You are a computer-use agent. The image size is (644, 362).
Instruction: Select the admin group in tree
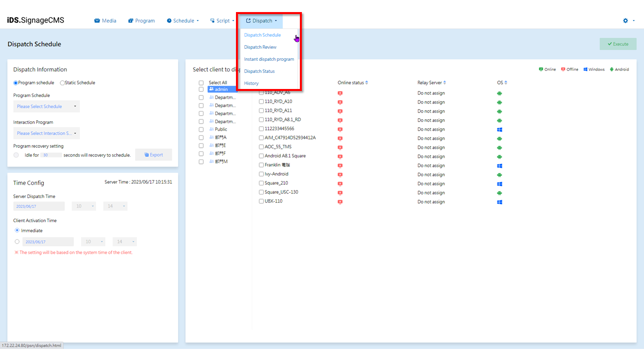coord(221,89)
